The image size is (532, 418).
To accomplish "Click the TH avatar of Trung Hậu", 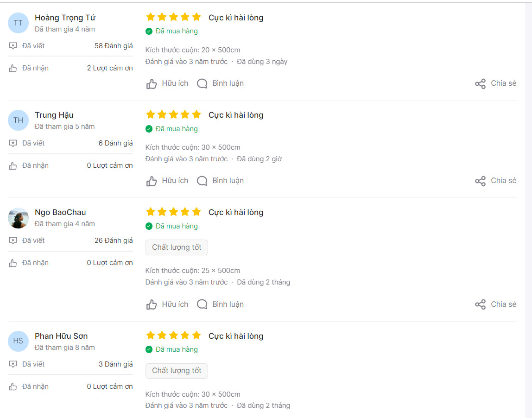I will 18,120.
